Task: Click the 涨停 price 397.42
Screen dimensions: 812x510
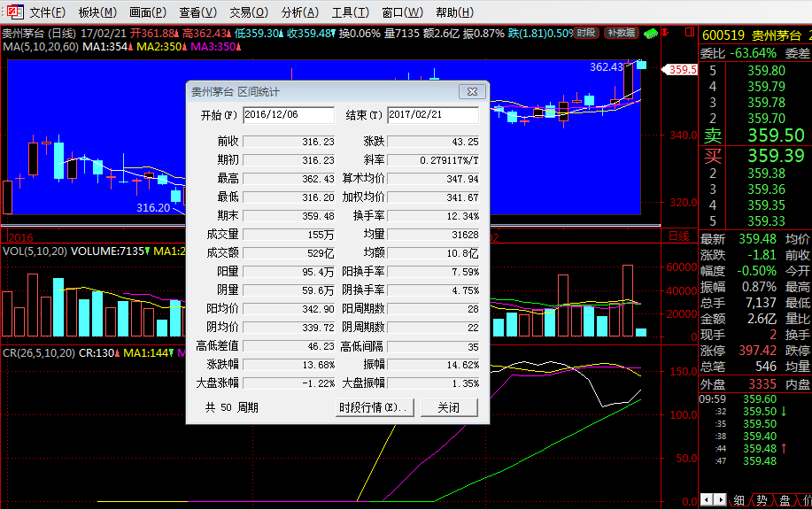Action: [x=757, y=351]
